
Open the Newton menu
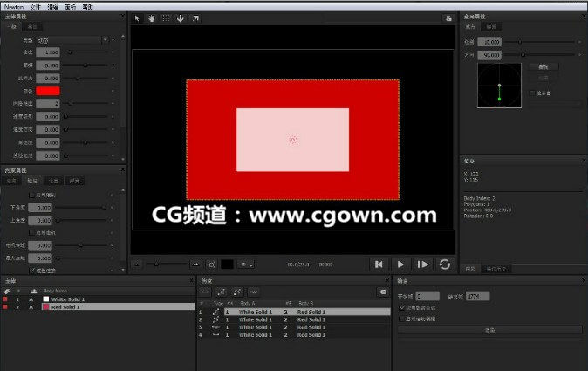tap(13, 7)
